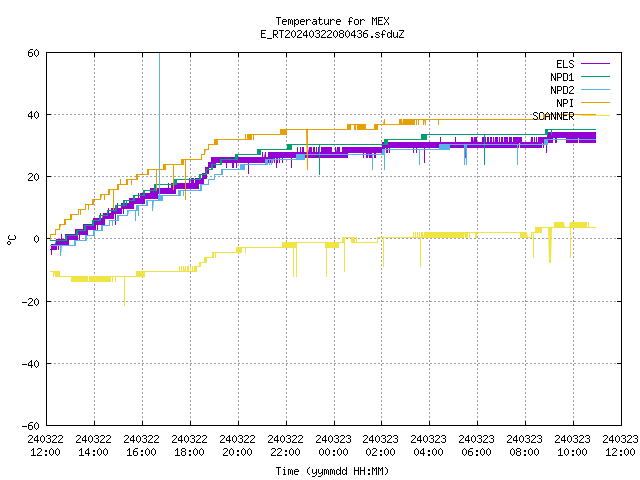Click the 240322 16:00 x-axis tick label
Viewport: 640px width, 480px height.
tap(142, 446)
